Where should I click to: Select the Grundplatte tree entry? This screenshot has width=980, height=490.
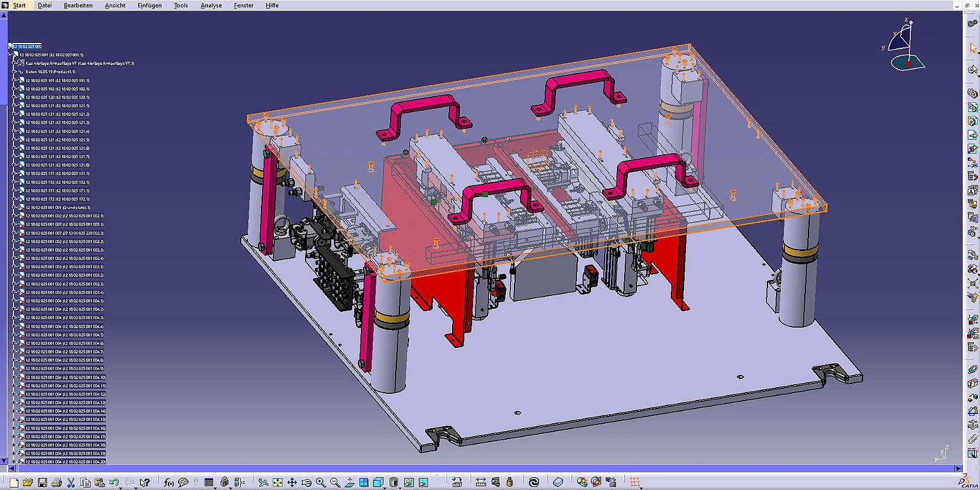pyautogui.click(x=58, y=208)
